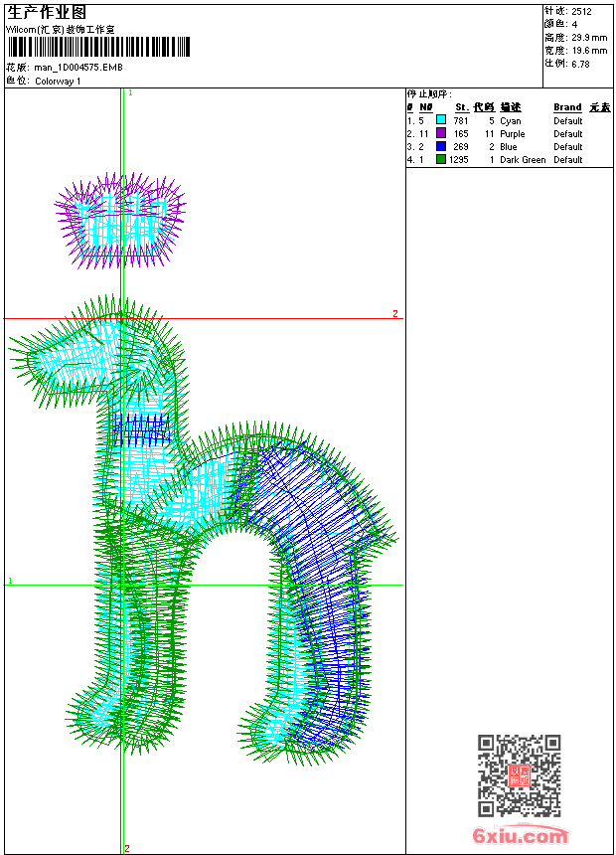
Task: Click the Cyan description text
Action: click(x=511, y=121)
